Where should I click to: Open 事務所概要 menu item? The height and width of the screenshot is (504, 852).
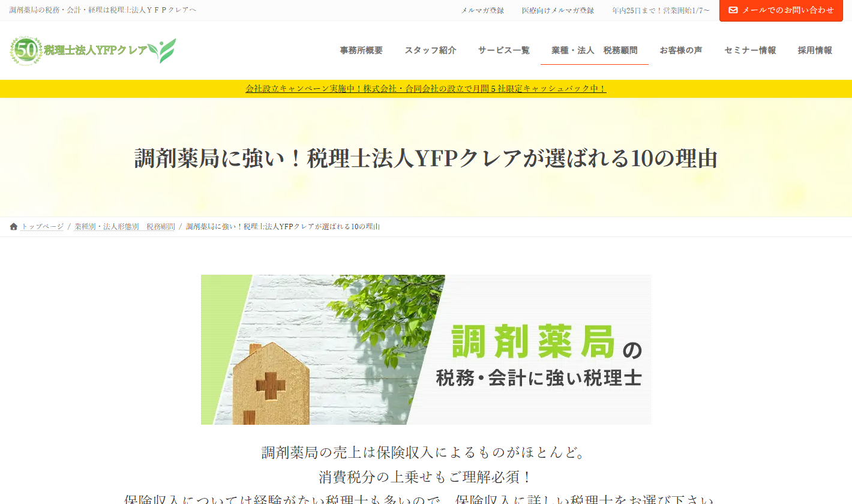(x=361, y=50)
